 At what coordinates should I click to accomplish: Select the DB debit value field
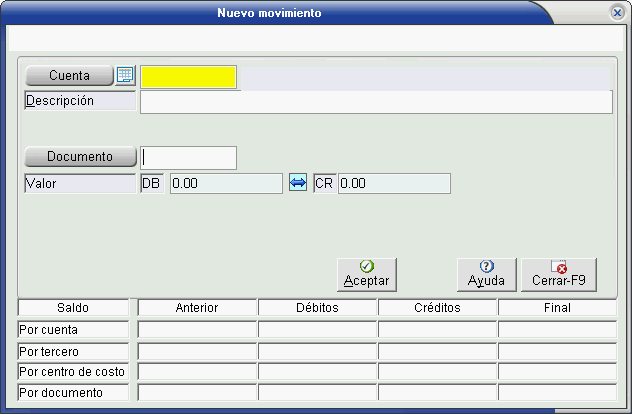pyautogui.click(x=226, y=184)
